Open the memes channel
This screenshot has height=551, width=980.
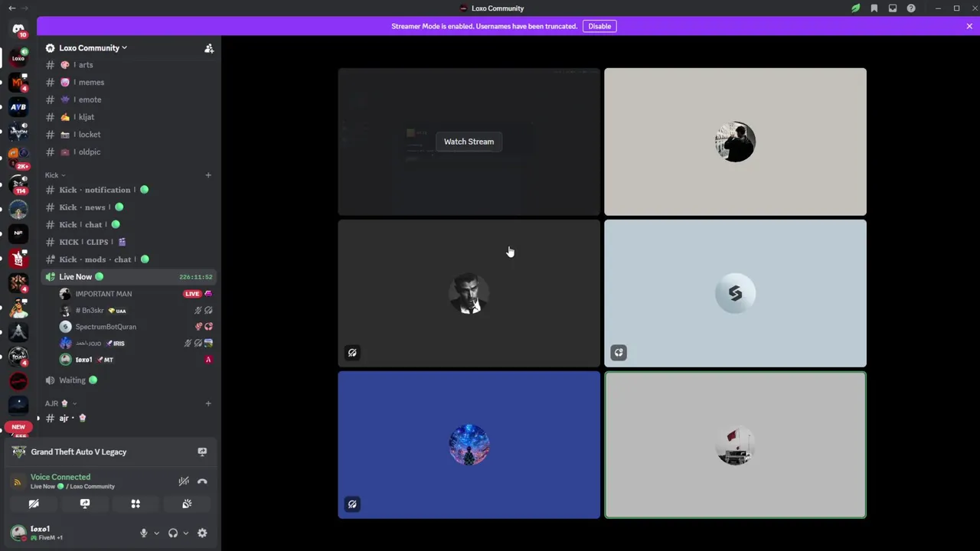[x=129, y=83]
